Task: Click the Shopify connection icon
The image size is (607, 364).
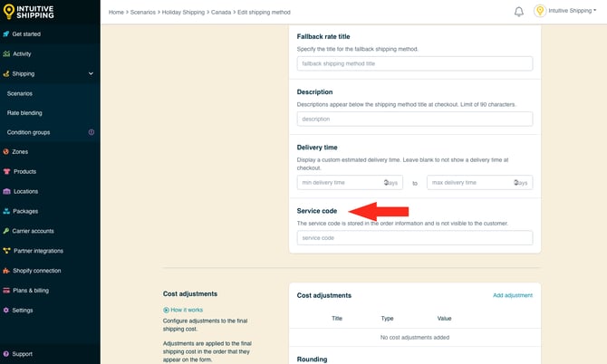Action: pyautogui.click(x=7, y=271)
